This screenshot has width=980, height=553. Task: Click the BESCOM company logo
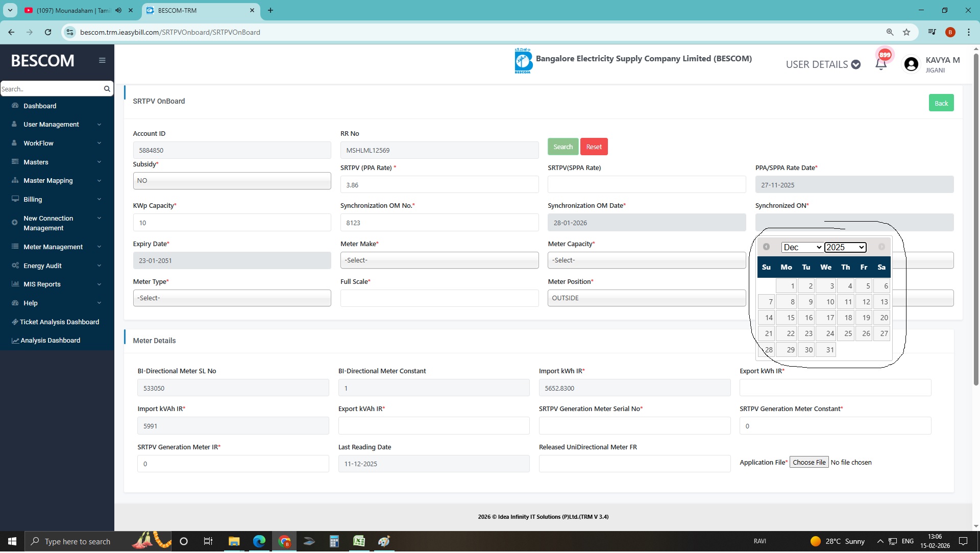pyautogui.click(x=523, y=61)
